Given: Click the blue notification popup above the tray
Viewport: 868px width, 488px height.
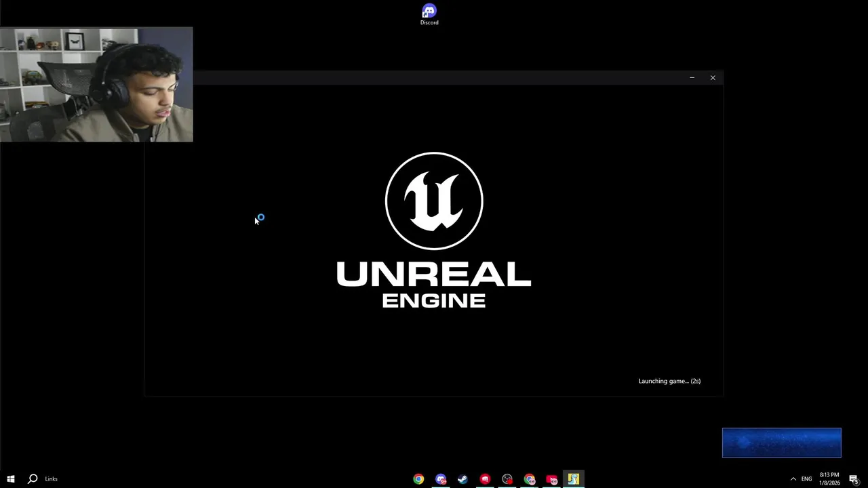Looking at the screenshot, I should (781, 443).
